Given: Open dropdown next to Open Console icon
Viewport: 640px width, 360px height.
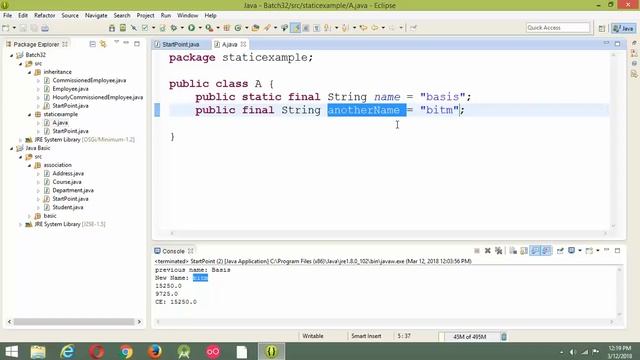Looking at the screenshot, I should pos(598,251).
